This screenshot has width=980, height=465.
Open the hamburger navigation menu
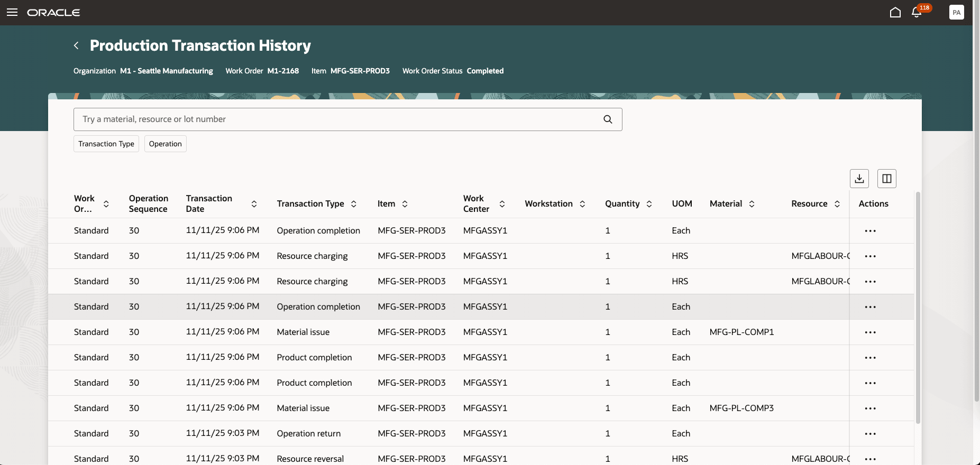click(x=12, y=12)
